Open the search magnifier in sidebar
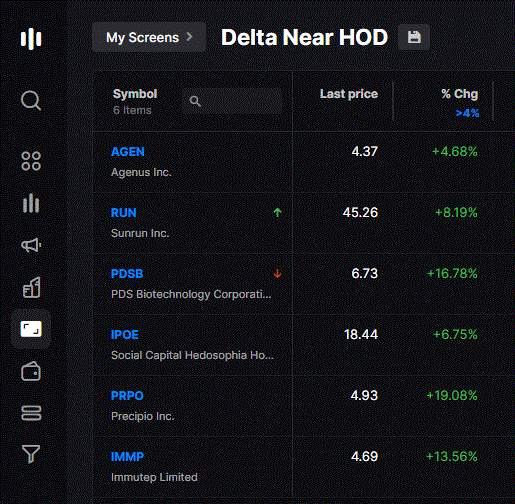515x504 pixels. (31, 100)
